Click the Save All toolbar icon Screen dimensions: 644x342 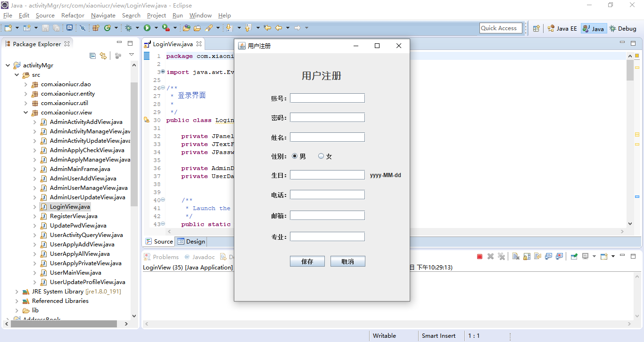pyautogui.click(x=56, y=28)
